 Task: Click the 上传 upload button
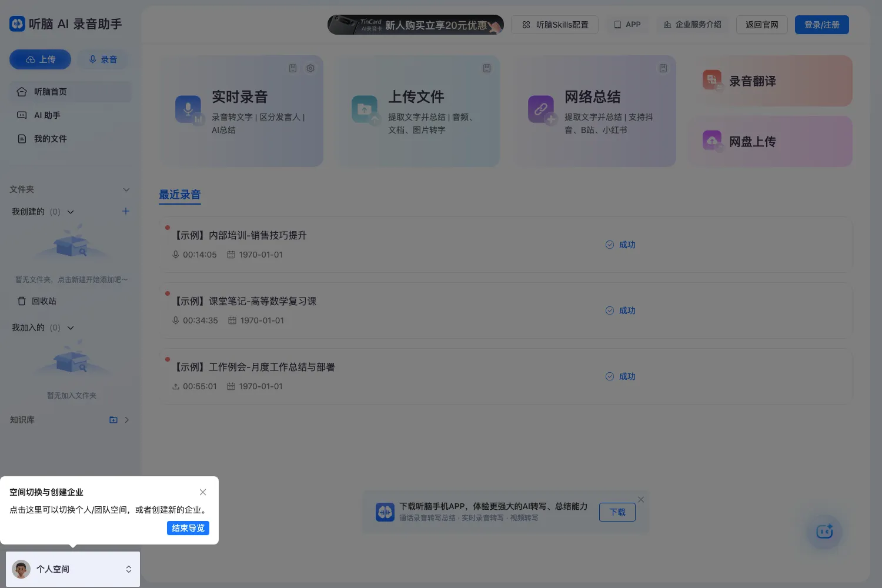click(x=40, y=59)
